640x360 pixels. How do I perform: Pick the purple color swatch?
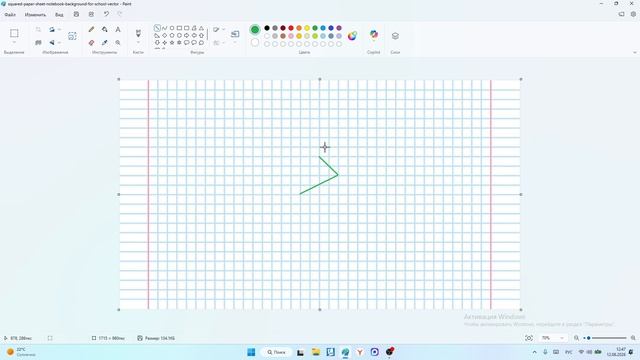tap(339, 28)
